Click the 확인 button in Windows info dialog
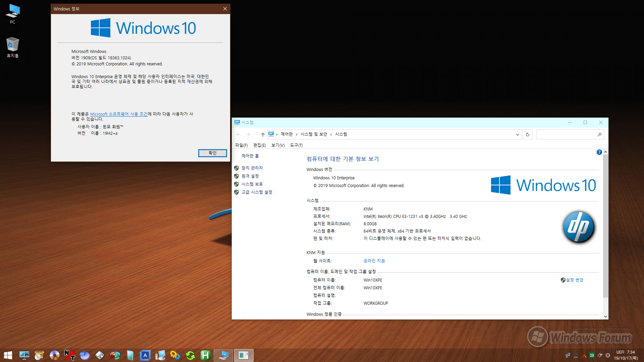 tap(213, 153)
